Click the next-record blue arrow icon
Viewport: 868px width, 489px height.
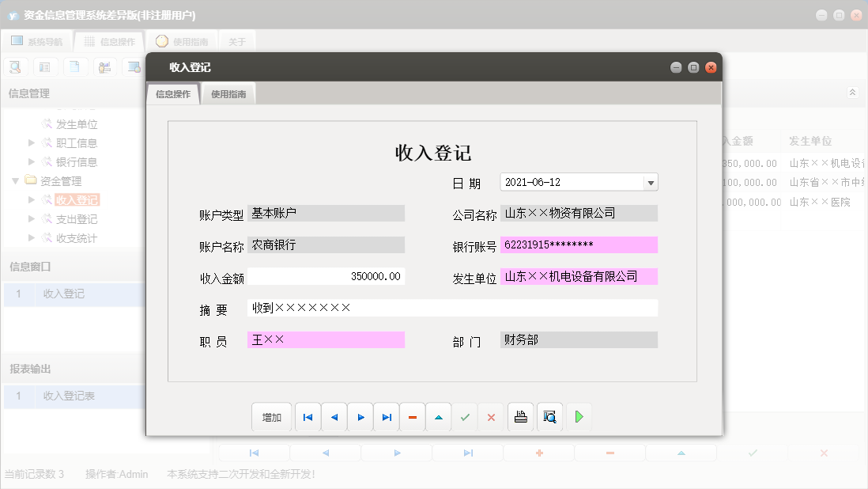click(x=360, y=417)
